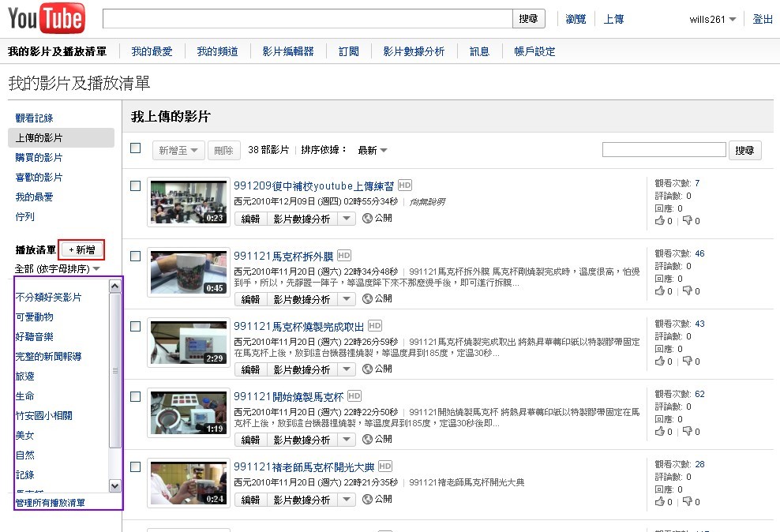This screenshot has width=780, height=532.
Task: Click public globe icon for 991121褚老師馬克杯開光大典
Action: coord(367,499)
